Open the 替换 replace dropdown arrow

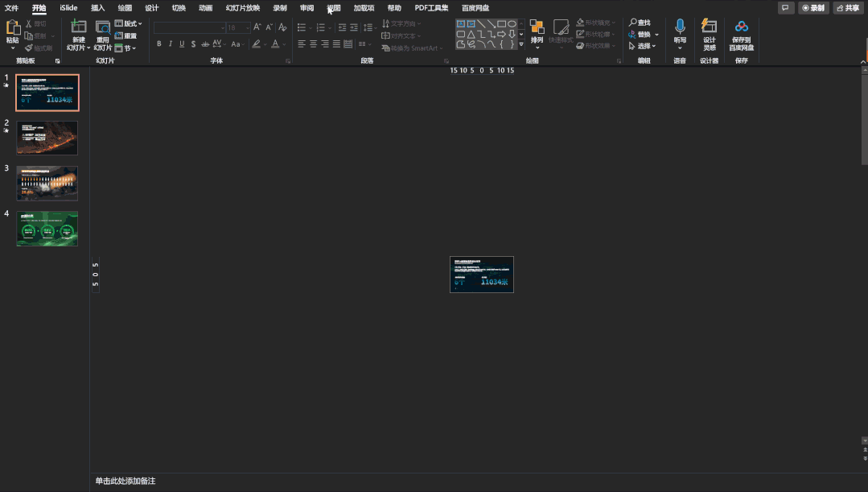coord(657,35)
